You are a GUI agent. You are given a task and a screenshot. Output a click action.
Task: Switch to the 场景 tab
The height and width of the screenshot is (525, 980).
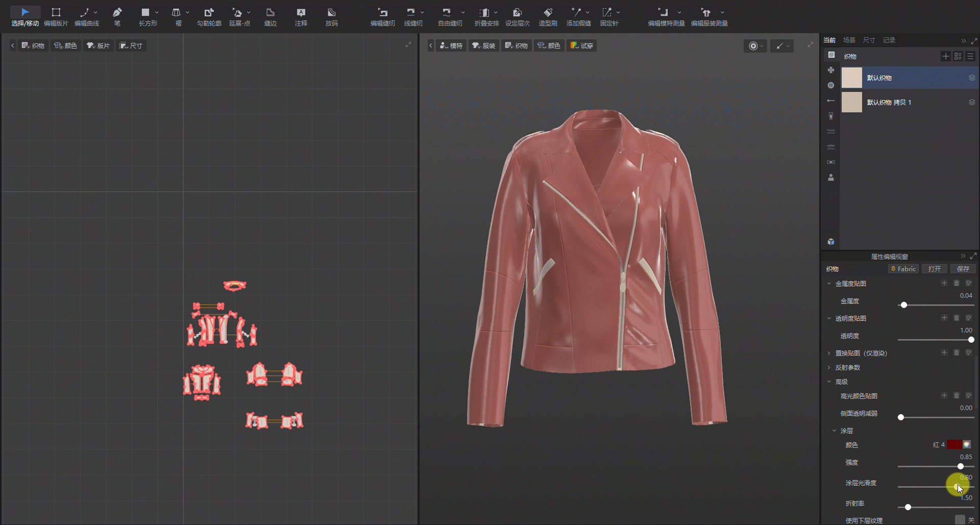coord(849,40)
